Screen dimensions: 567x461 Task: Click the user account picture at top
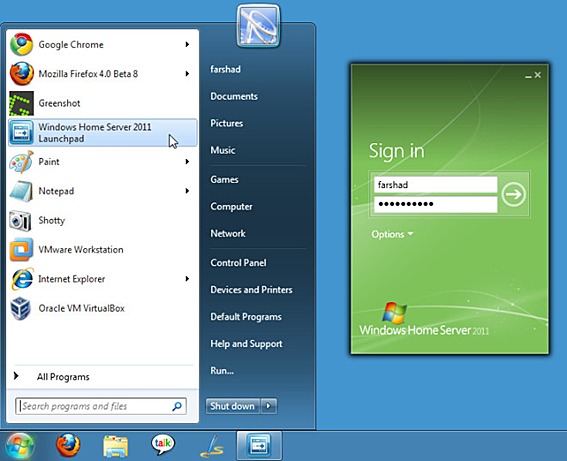coord(258,26)
